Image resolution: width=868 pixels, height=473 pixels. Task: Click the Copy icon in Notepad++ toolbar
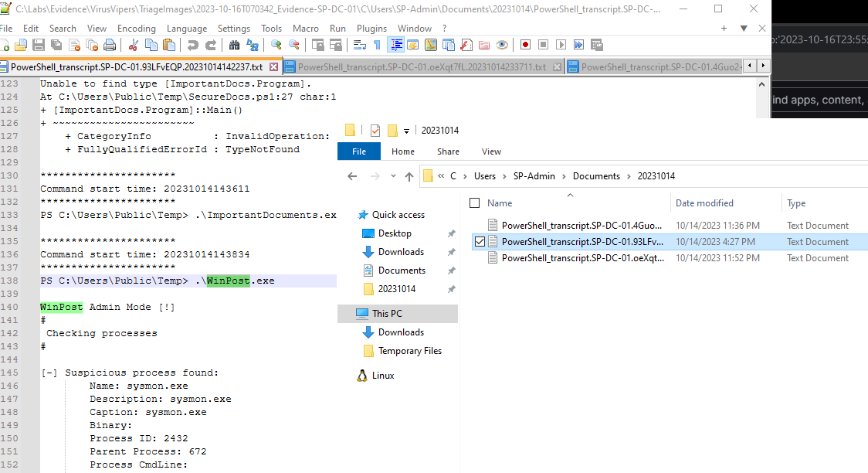coord(151,45)
